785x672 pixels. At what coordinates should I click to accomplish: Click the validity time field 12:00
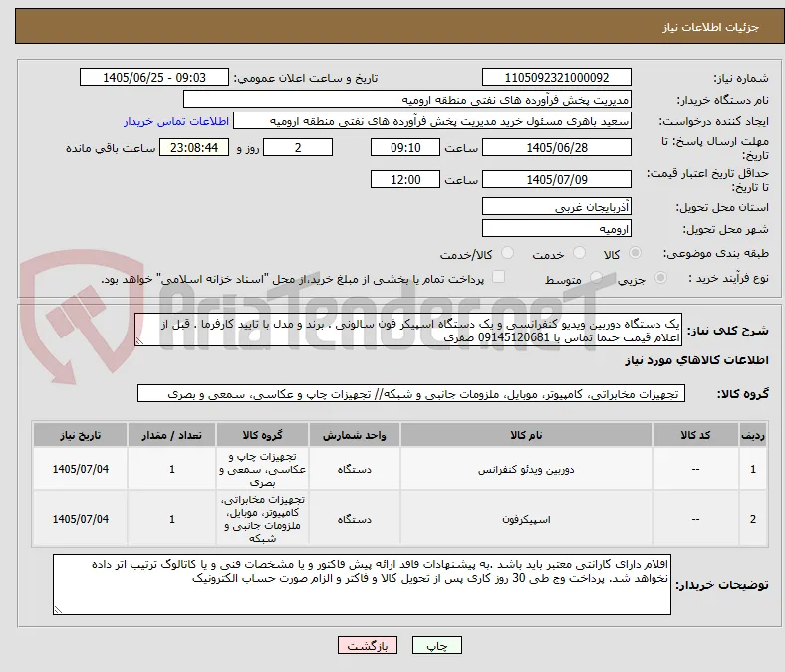pyautogui.click(x=405, y=179)
